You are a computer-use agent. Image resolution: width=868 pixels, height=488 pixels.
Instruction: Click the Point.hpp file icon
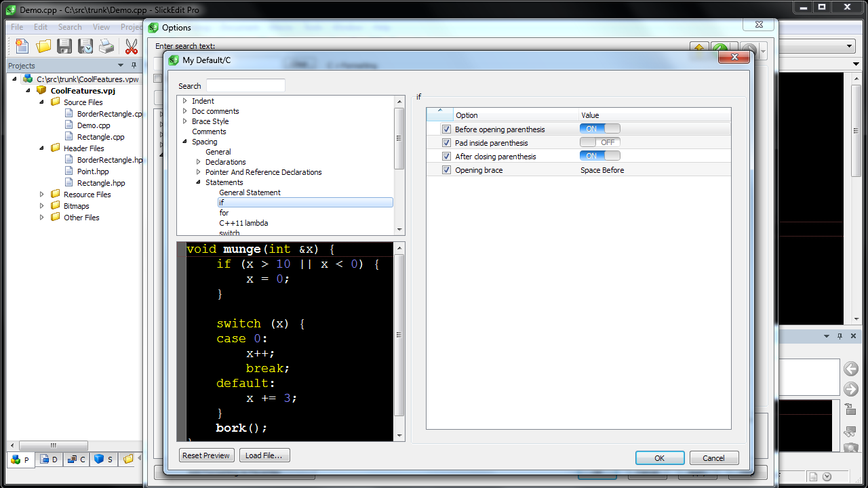(68, 171)
